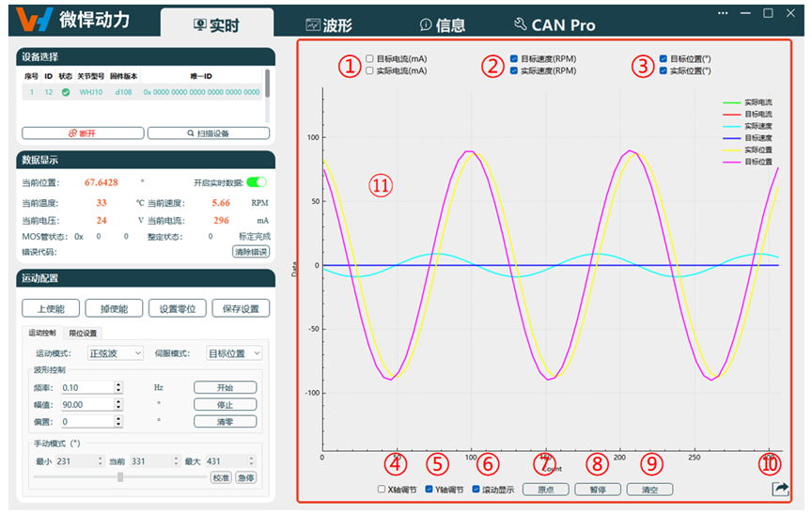
Task: Select the 限位设置 sub-tab
Action: [x=83, y=333]
